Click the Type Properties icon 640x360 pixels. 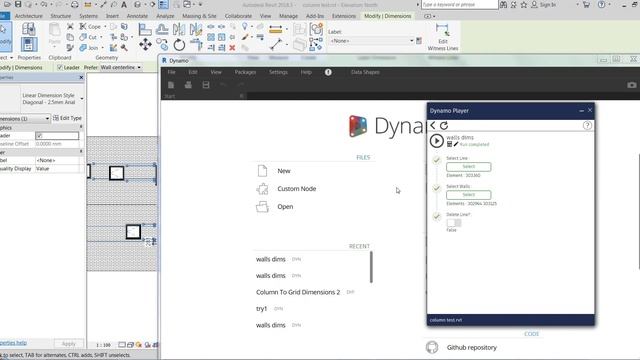[29, 29]
